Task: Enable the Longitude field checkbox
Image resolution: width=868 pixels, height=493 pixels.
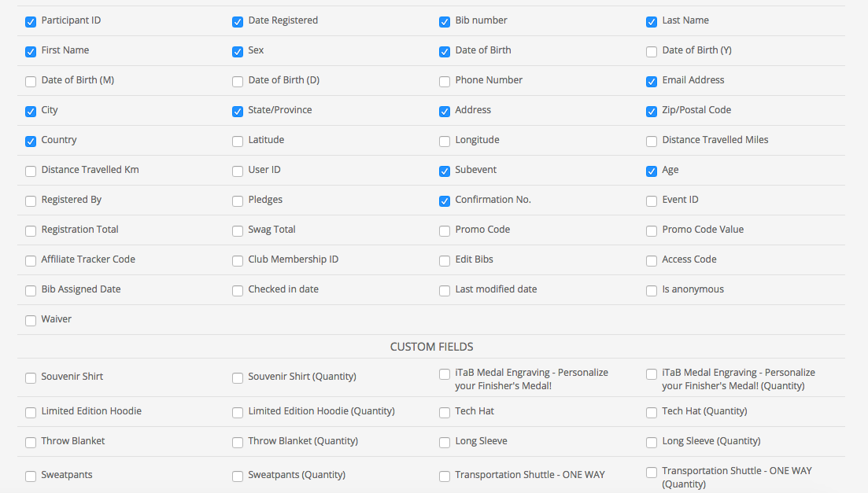Action: [445, 142]
